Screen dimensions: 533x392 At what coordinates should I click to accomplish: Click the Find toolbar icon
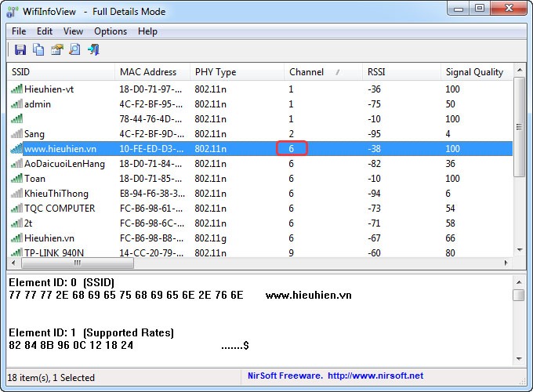(74, 50)
